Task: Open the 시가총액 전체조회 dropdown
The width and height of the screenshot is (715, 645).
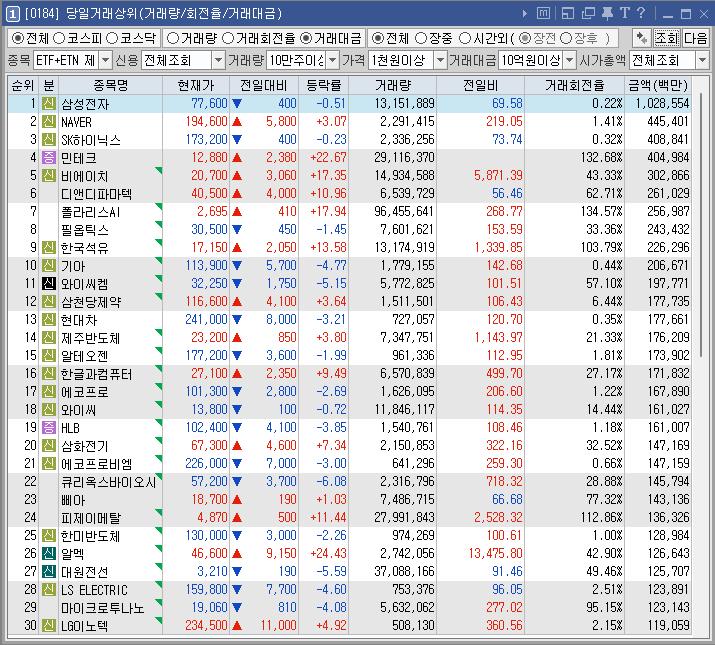Action: tap(702, 60)
